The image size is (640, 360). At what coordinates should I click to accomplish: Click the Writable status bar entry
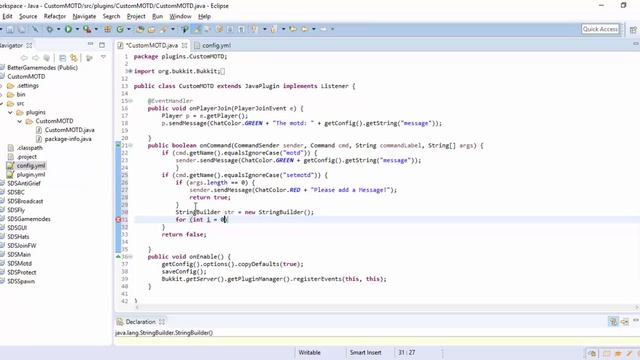point(309,352)
